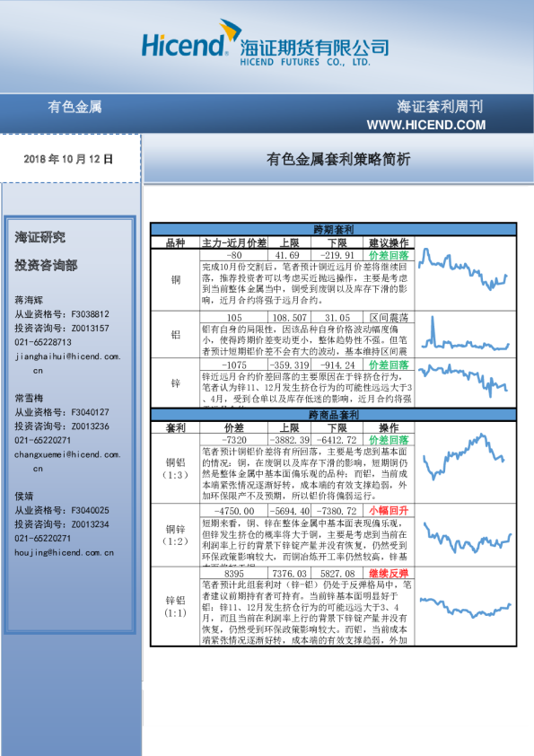534x756 pixels.
Task: Click the 建议操作 column header
Action: 389,243
